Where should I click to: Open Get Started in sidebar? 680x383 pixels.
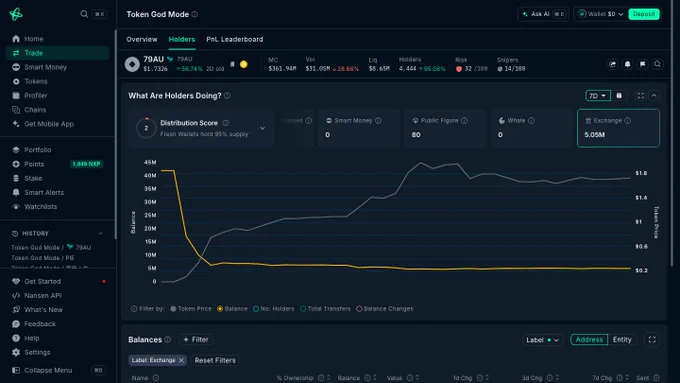42,282
